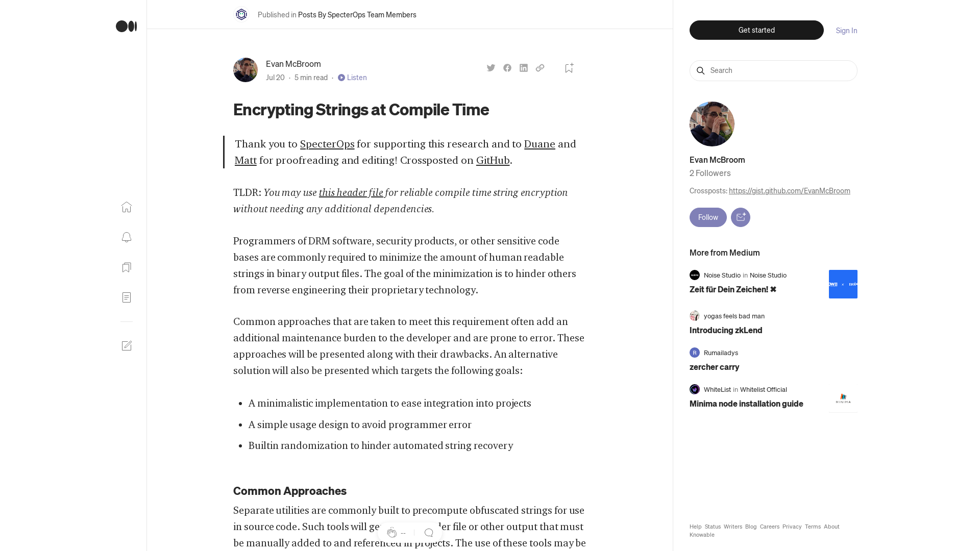Image resolution: width=980 pixels, height=551 pixels.
Task: Open Posts By SpecterOps Team Members publication
Action: pyautogui.click(x=357, y=15)
